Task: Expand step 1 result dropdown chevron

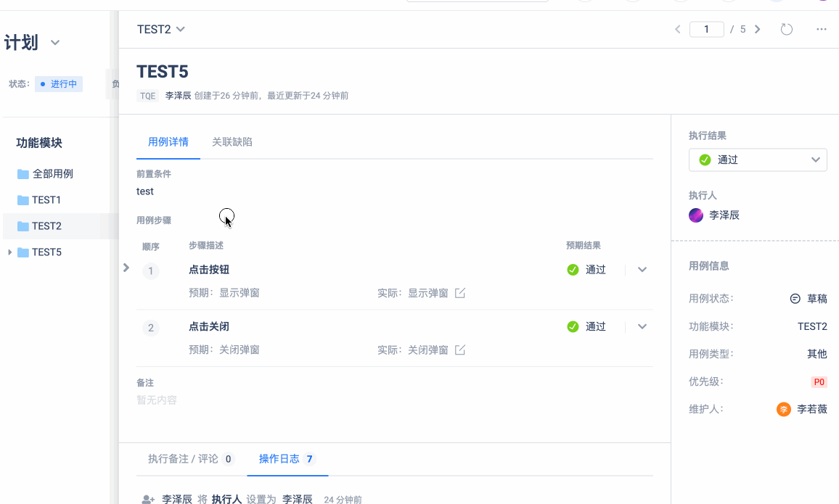Action: click(642, 270)
